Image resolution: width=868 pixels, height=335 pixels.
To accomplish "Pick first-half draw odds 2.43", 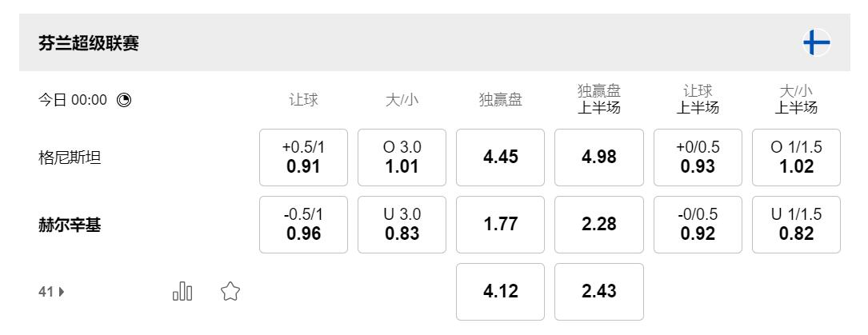I will click(x=598, y=292).
